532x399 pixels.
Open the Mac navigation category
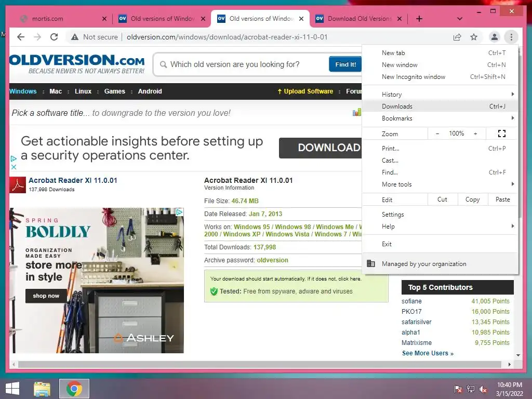point(56,91)
